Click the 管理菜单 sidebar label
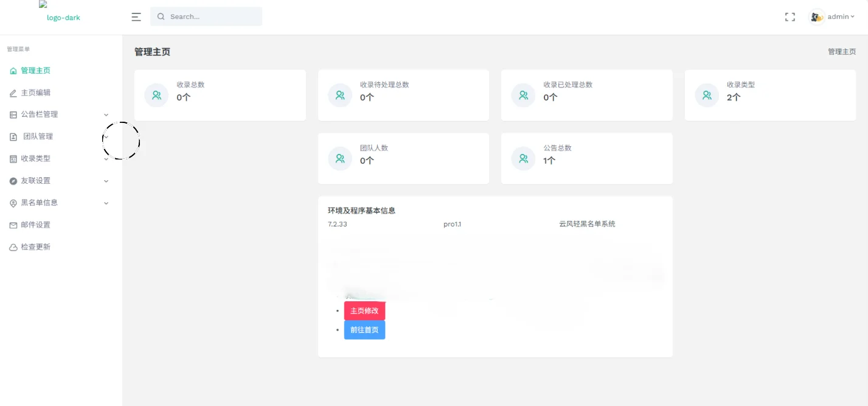 tap(18, 49)
